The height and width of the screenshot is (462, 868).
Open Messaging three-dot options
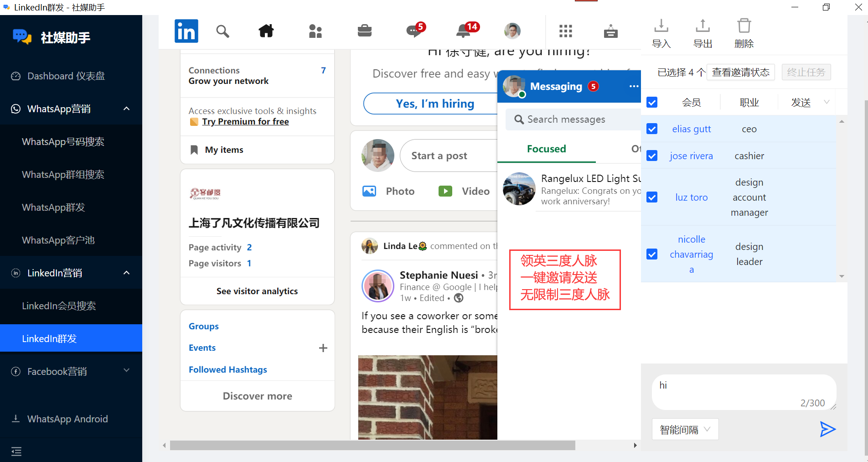634,86
